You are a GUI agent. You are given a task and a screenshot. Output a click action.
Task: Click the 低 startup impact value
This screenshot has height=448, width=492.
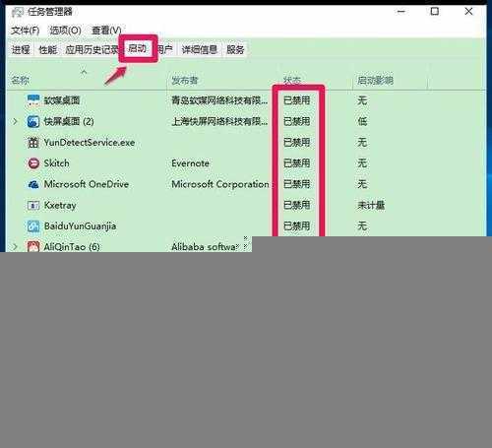pos(362,121)
